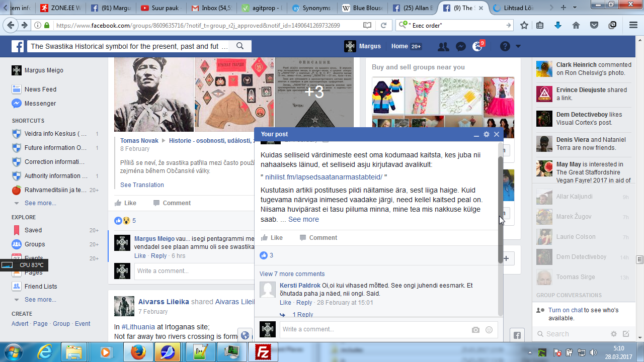Open Saved in Explore section
The image size is (644, 362).
(x=33, y=230)
